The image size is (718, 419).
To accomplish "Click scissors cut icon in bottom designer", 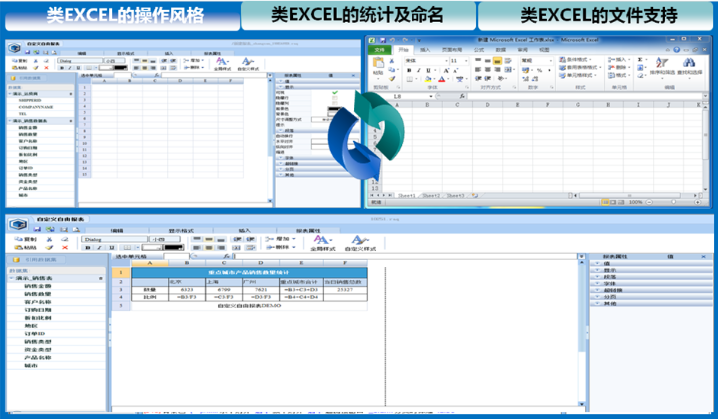I will coord(49,239).
